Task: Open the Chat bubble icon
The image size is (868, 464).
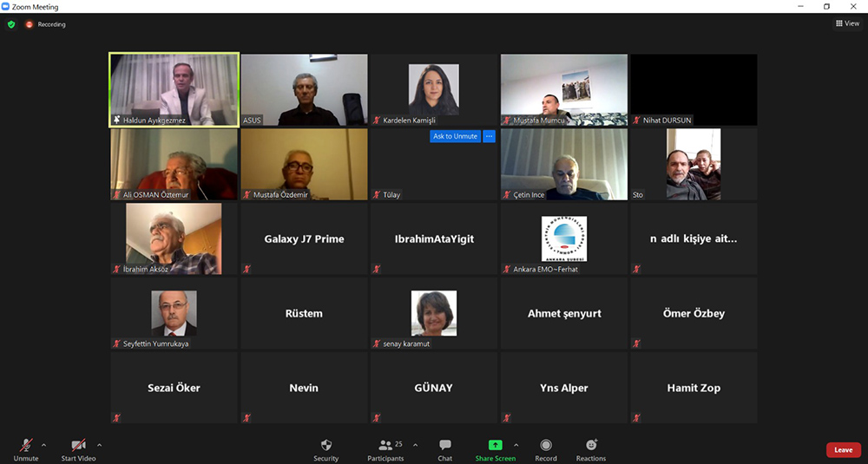Action: pyautogui.click(x=445, y=445)
